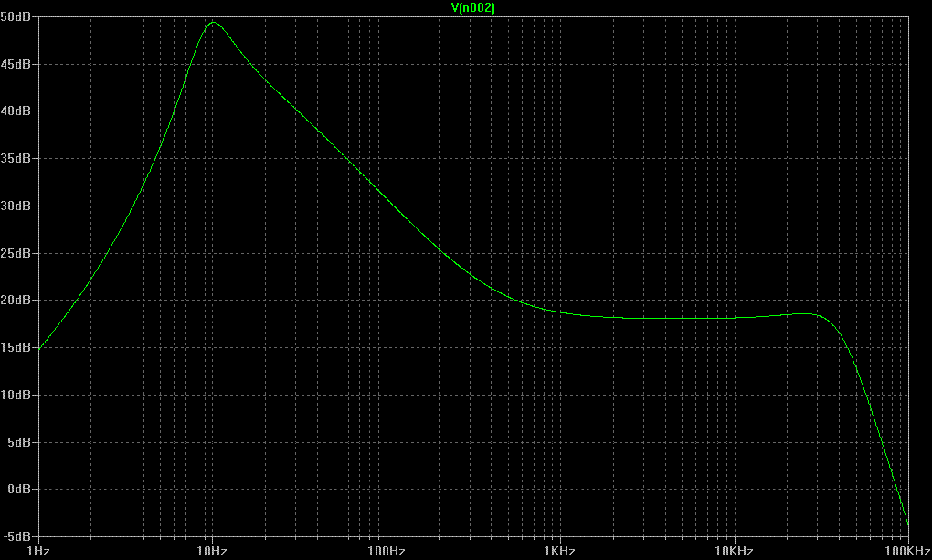
Task: Click the 10dB y-axis label
Action: (16, 395)
